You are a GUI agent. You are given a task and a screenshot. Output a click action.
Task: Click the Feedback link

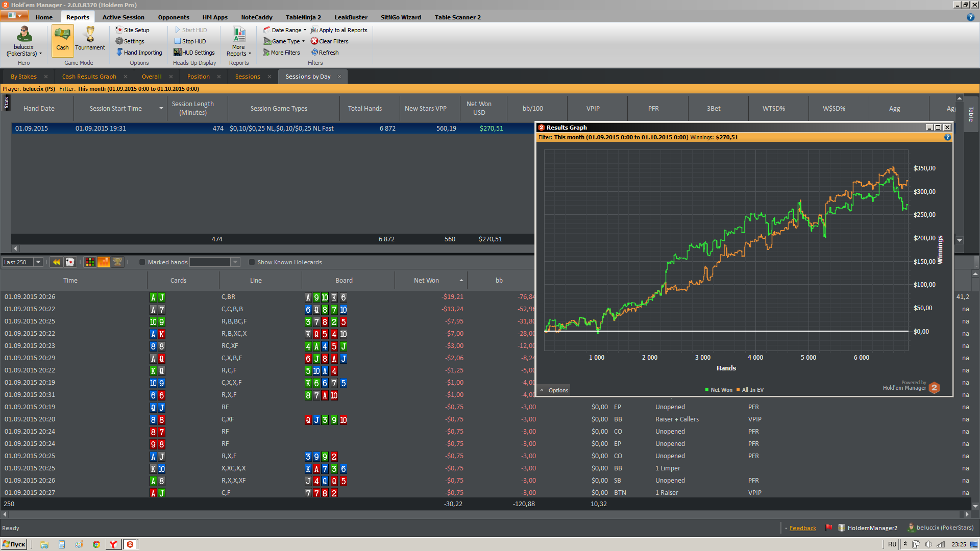[x=802, y=528]
